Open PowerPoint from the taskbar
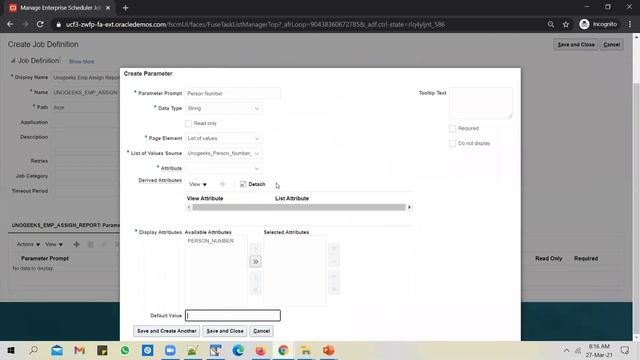Image resolution: width=640 pixels, height=360 pixels. (329, 351)
